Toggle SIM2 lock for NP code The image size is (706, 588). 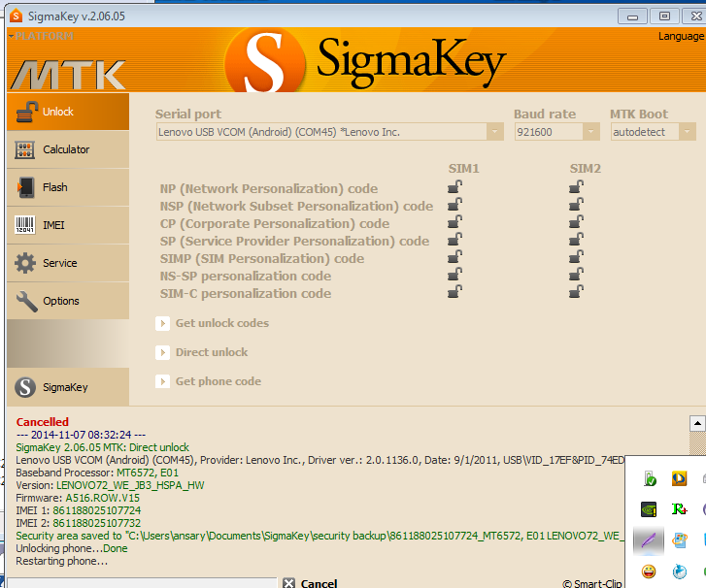[x=576, y=186]
